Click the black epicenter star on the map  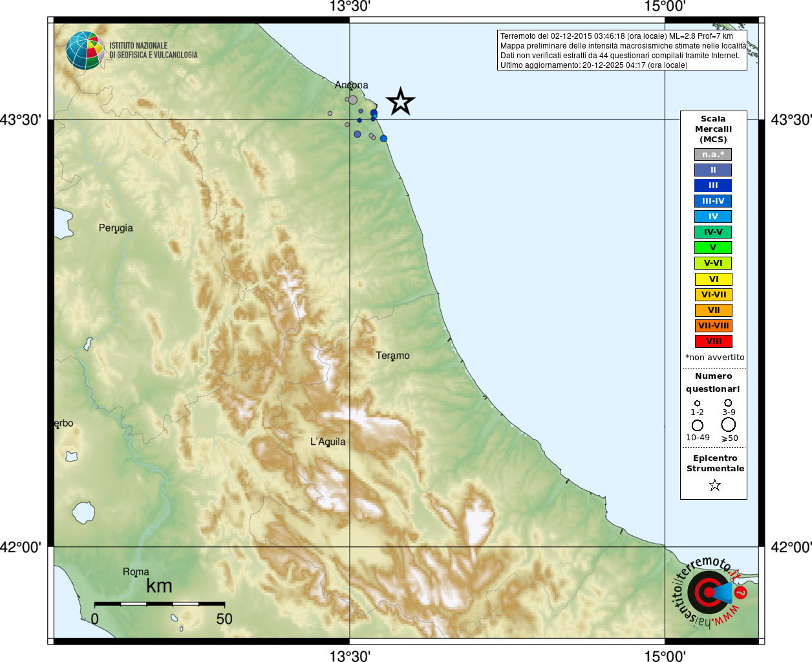400,101
